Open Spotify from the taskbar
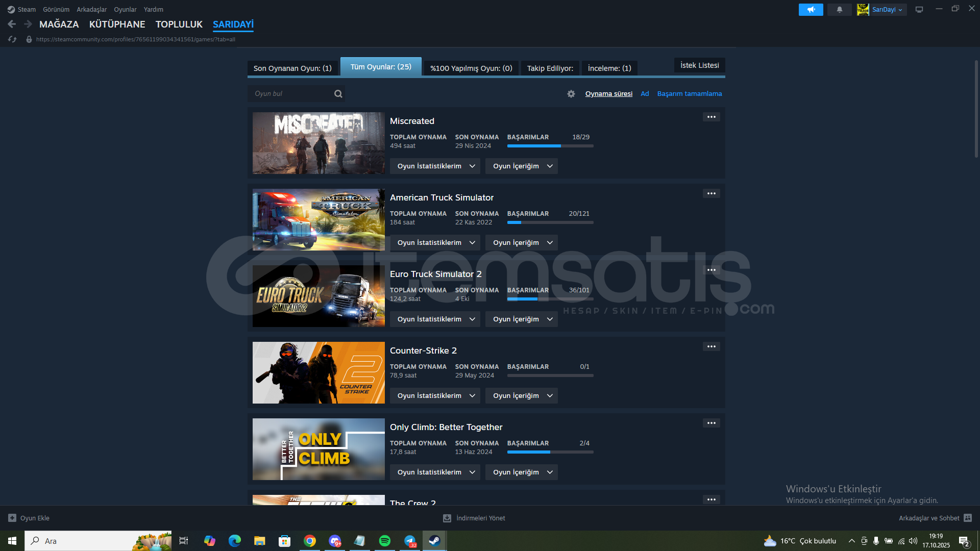The image size is (980, 551). pos(384,541)
